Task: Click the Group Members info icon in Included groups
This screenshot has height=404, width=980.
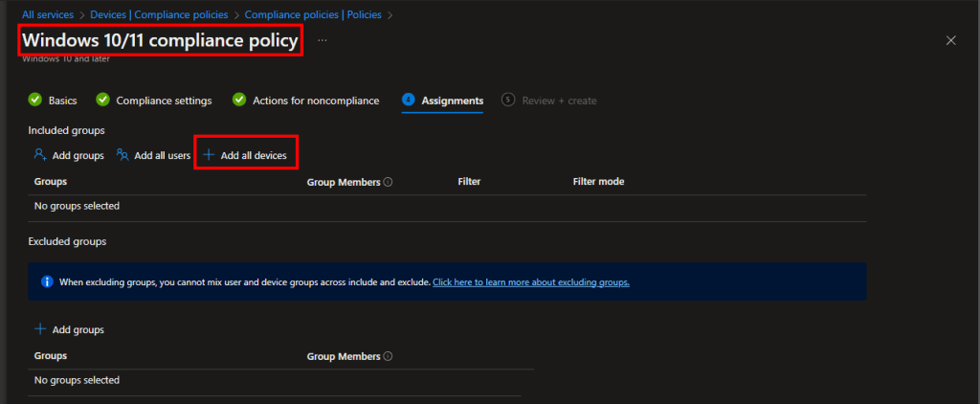Action: click(x=389, y=182)
